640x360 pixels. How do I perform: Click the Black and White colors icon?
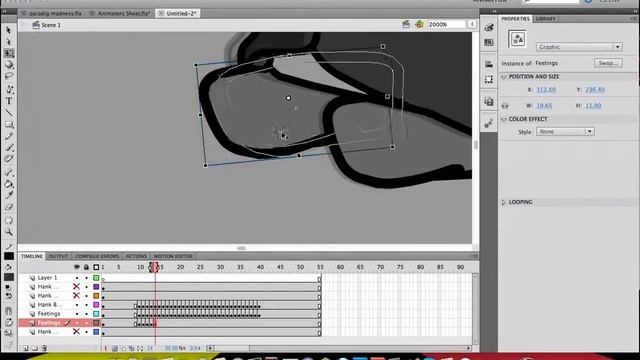point(9,288)
